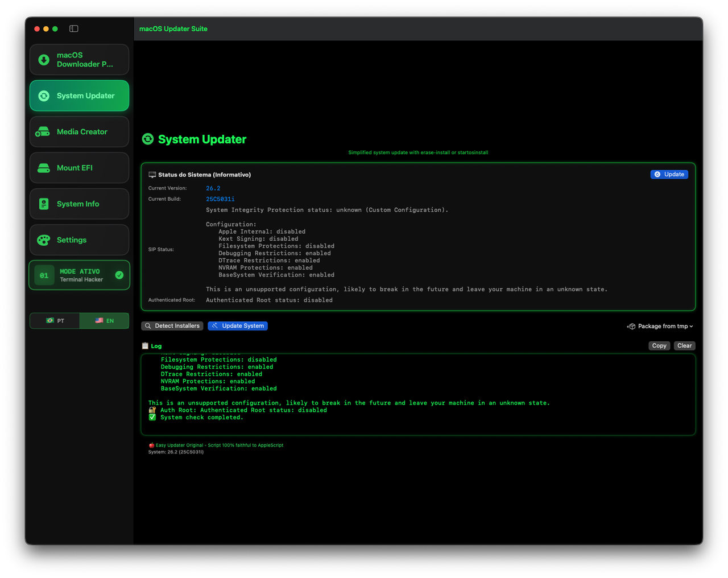Viewport: 728px width, 578px height.
Task: Click the Mount EFI disk icon
Action: tap(44, 168)
